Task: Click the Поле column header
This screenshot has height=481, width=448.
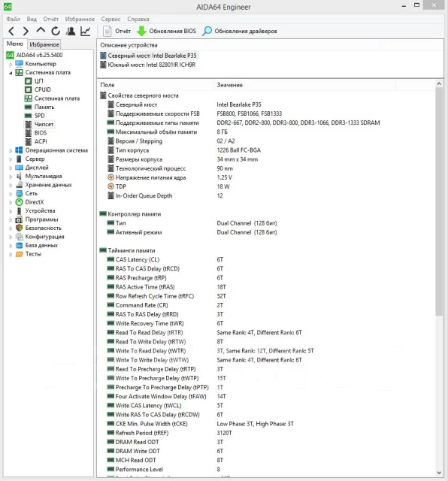Action: click(x=156, y=85)
